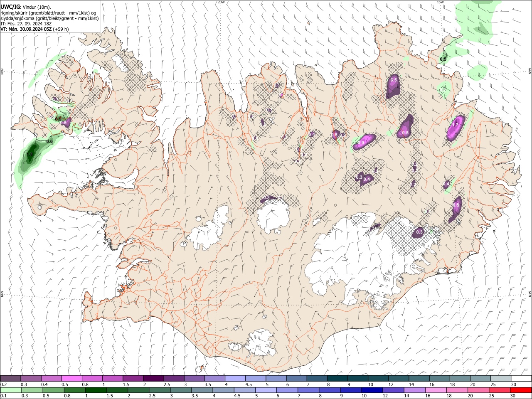The image size is (532, 399).
Task: Click the bottom-row scale label 0.8
Action: pyautogui.click(x=67, y=396)
